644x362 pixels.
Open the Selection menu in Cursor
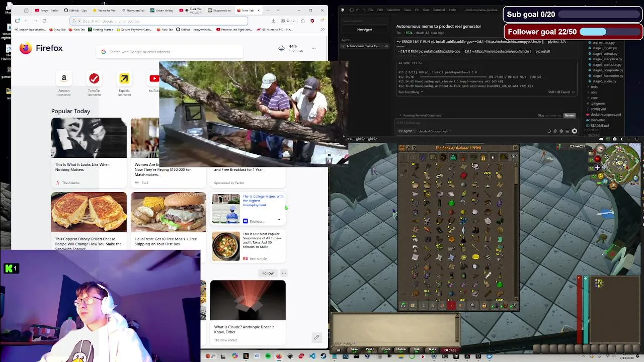tap(393, 10)
